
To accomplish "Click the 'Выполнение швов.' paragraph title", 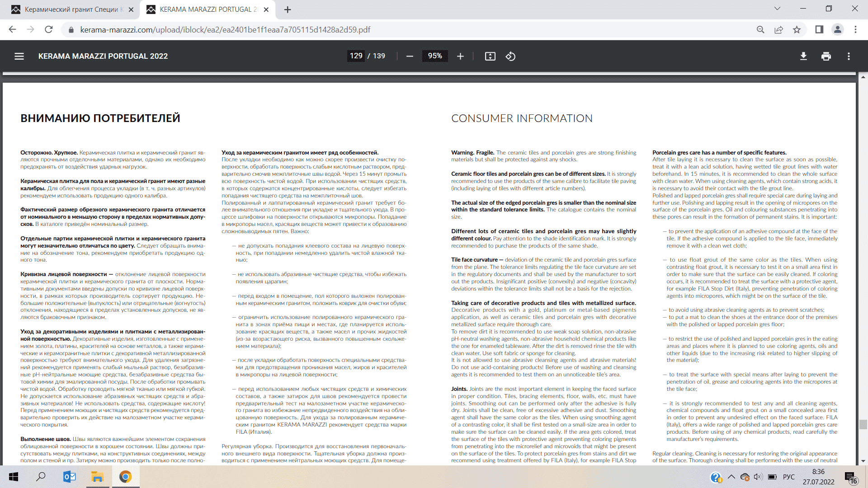I will tap(46, 439).
